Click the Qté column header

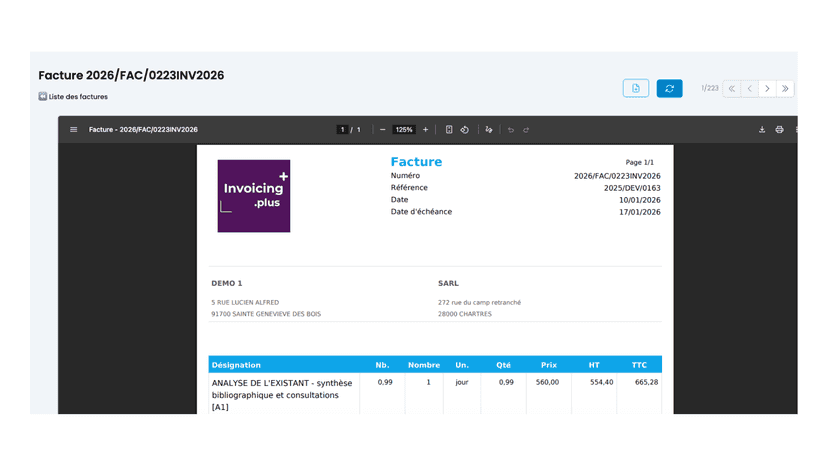[503, 365]
